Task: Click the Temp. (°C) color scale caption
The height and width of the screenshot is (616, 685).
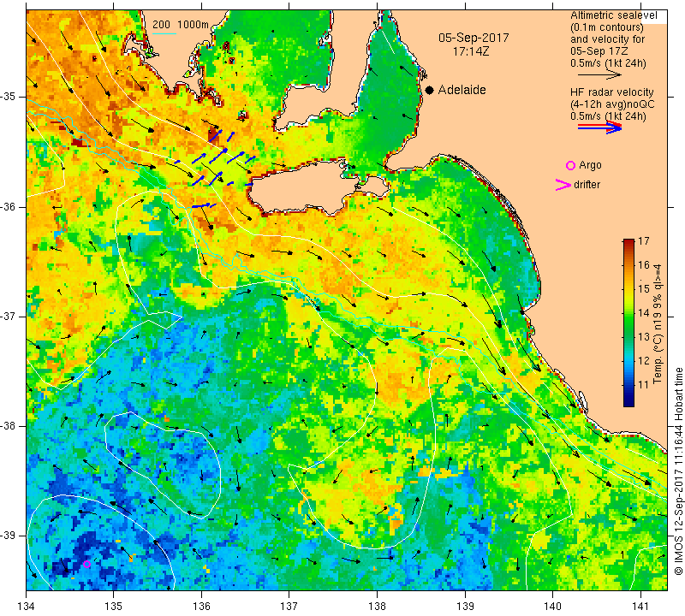Action: pos(658,324)
